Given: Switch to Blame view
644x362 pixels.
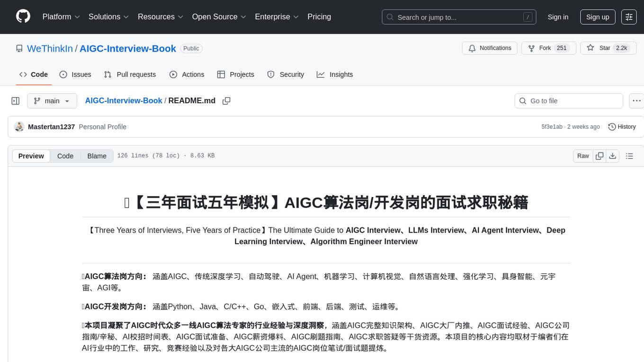Looking at the screenshot, I should [x=97, y=156].
